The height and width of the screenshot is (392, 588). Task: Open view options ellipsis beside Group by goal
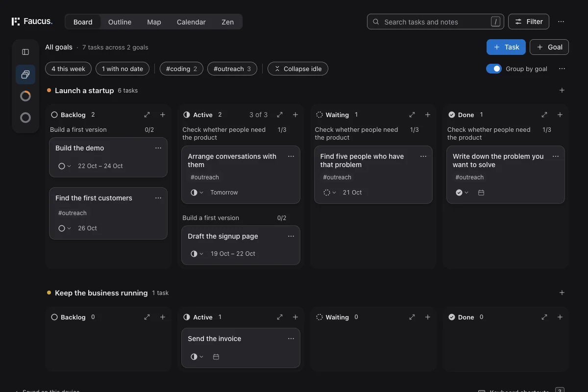(562, 69)
